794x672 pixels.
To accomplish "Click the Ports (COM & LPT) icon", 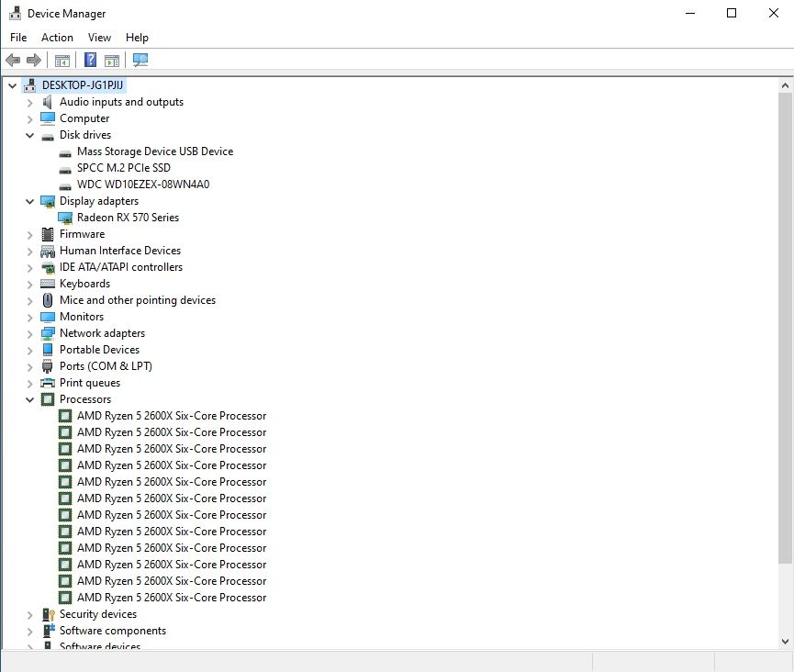I will point(48,366).
